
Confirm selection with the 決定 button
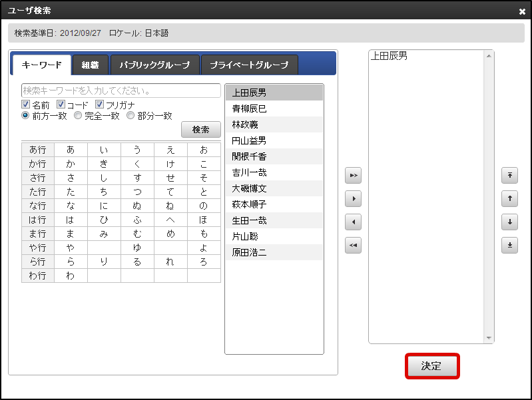432,366
